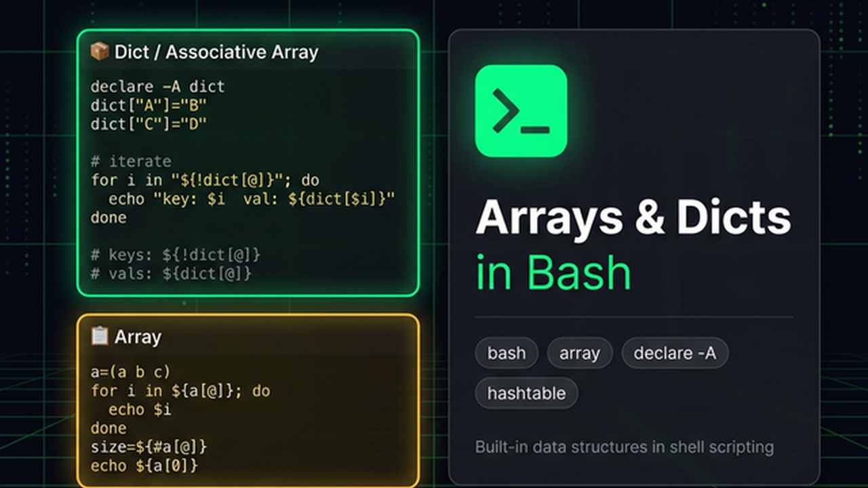868x488 pixels.
Task: Select the 'array' tag pill
Action: 580,353
